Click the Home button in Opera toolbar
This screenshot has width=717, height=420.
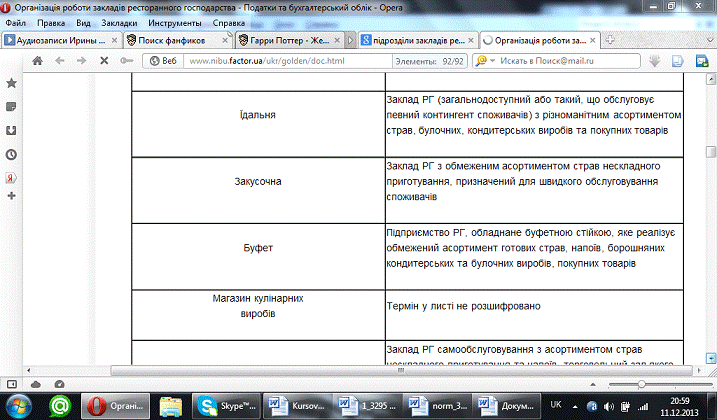tap(37, 61)
